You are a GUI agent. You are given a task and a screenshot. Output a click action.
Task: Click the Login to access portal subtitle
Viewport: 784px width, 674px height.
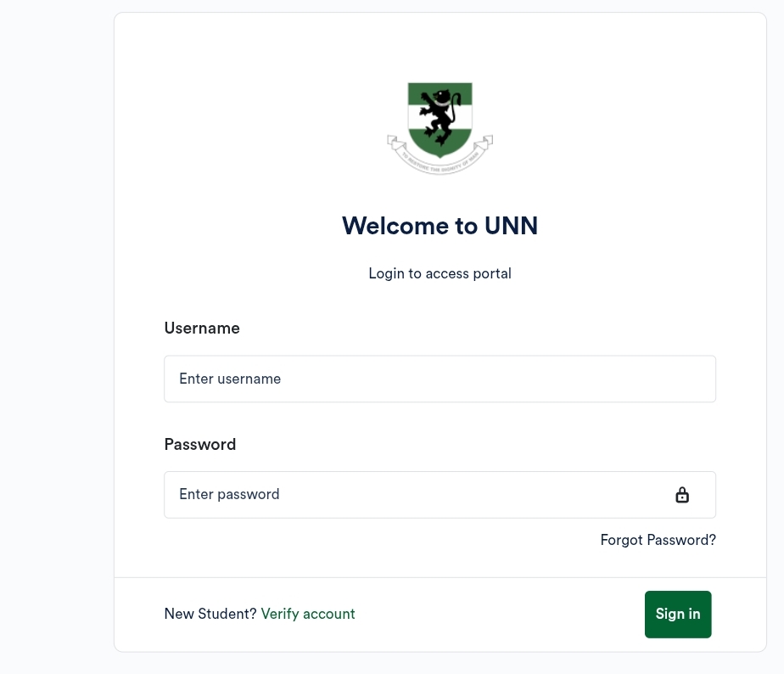click(440, 273)
